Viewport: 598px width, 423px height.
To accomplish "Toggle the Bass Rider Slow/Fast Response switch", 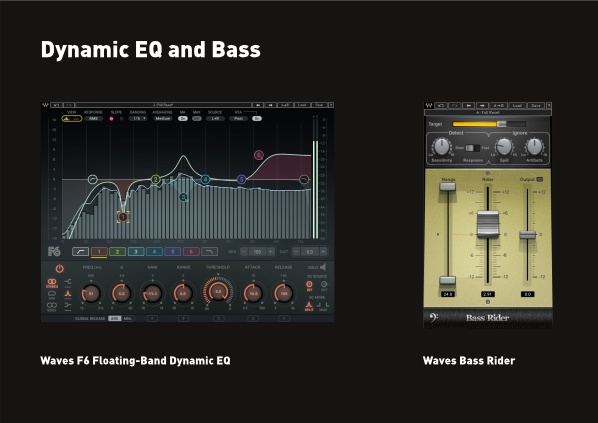I will [473, 148].
